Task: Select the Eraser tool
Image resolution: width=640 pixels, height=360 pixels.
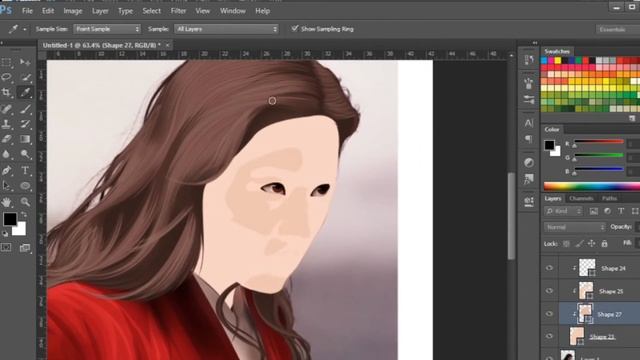Action: (7, 139)
